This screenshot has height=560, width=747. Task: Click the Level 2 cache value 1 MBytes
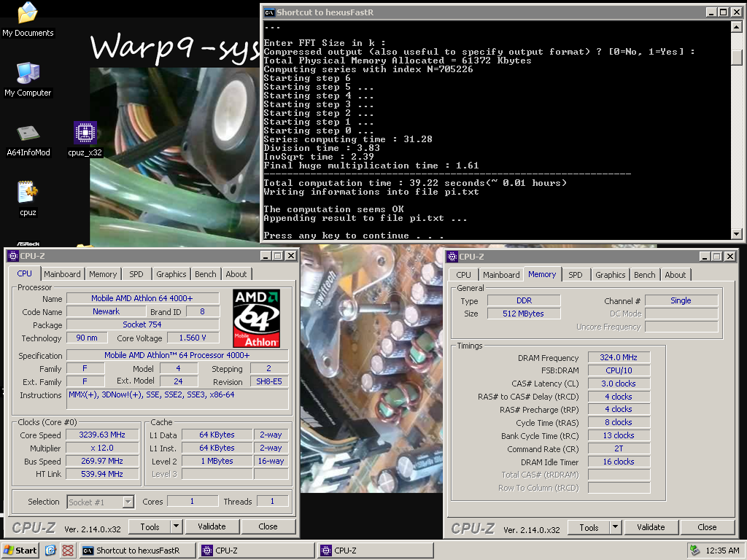(217, 461)
